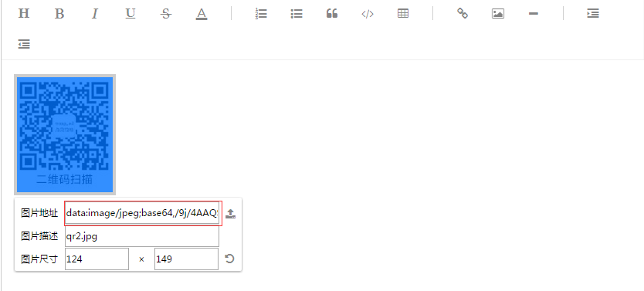Image resolution: width=644 pixels, height=291 pixels.
Task: Insert a horizontal rule line
Action: click(533, 14)
